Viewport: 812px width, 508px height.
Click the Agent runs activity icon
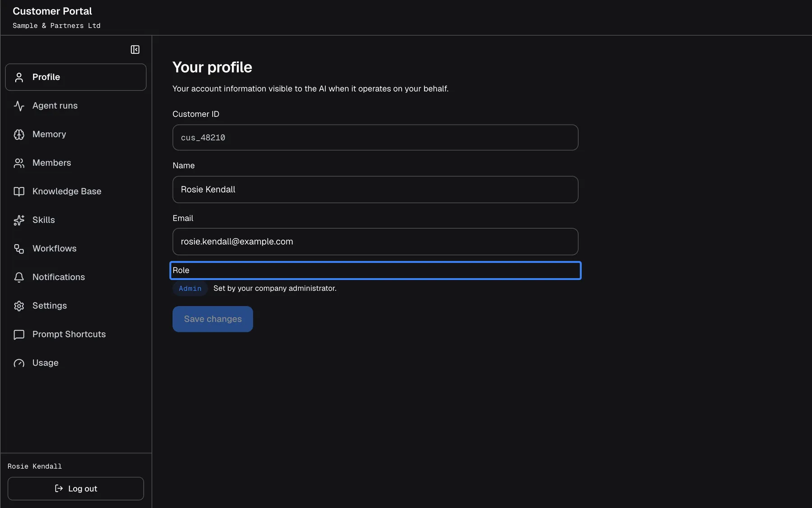[x=19, y=106]
